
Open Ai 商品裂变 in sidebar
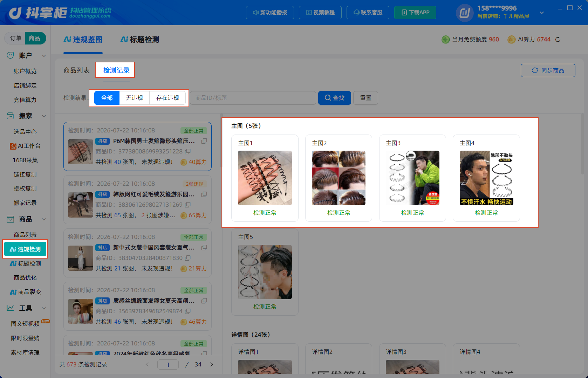click(25, 292)
